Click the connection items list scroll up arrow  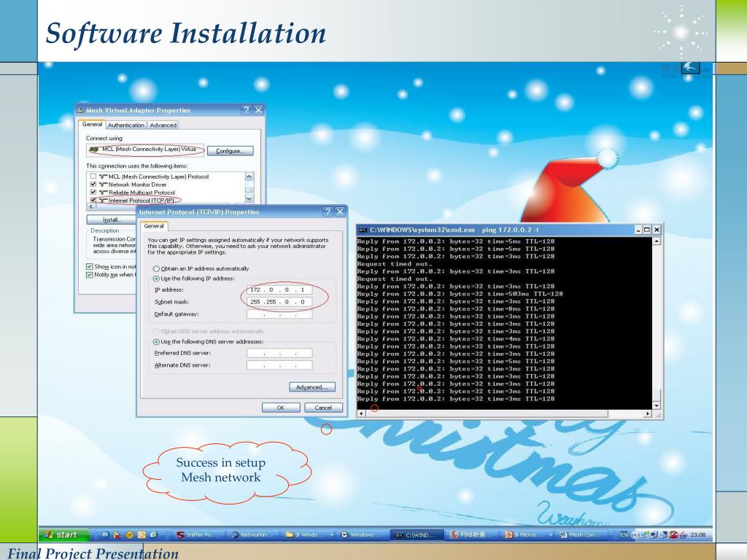[x=249, y=176]
